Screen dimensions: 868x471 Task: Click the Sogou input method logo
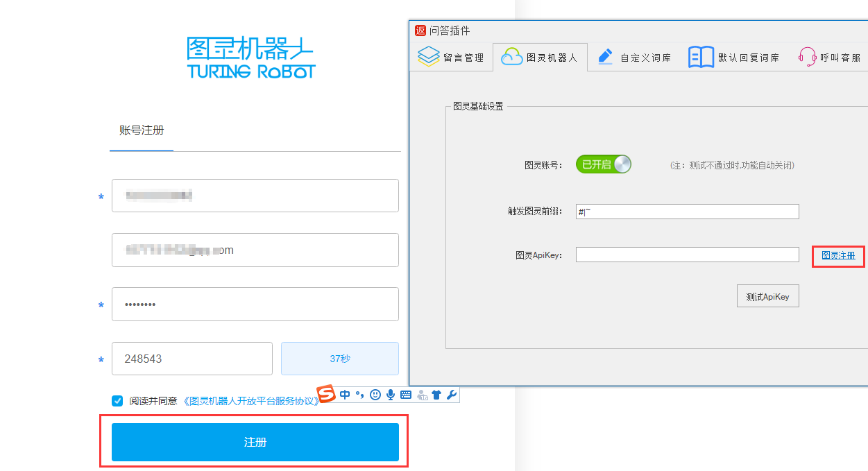pyautogui.click(x=326, y=395)
